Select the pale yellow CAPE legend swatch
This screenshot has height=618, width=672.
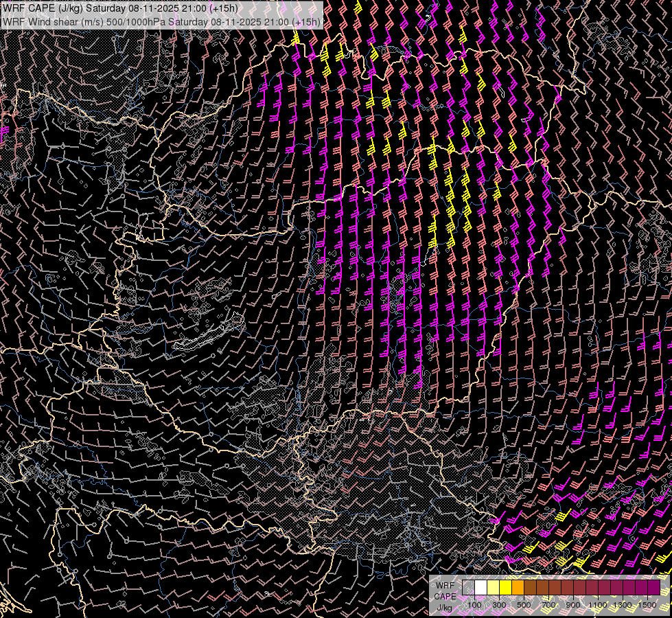tap(493, 588)
